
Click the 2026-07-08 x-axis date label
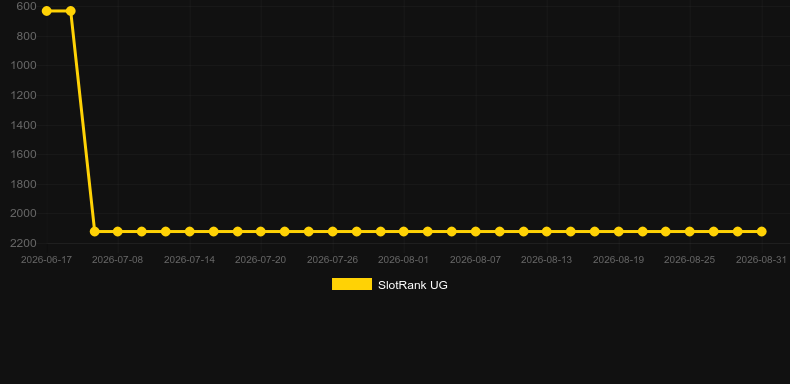(117, 260)
